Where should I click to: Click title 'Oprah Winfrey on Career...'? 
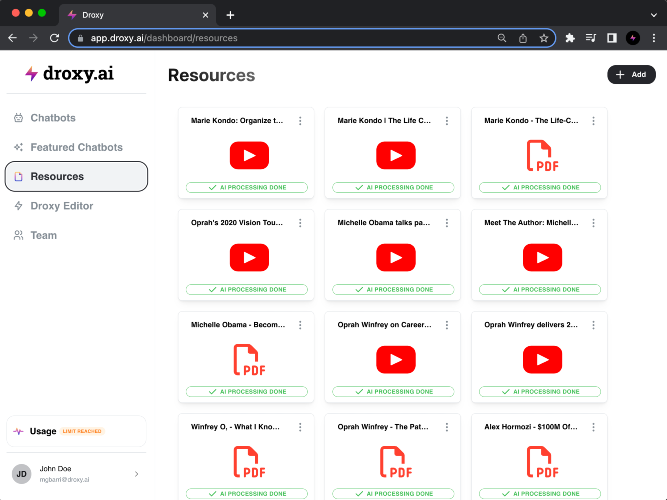385,325
